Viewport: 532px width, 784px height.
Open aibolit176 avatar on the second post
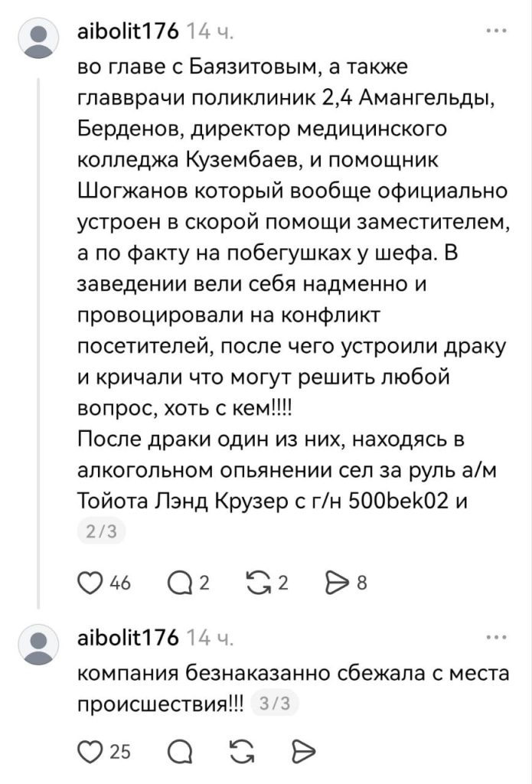click(38, 645)
